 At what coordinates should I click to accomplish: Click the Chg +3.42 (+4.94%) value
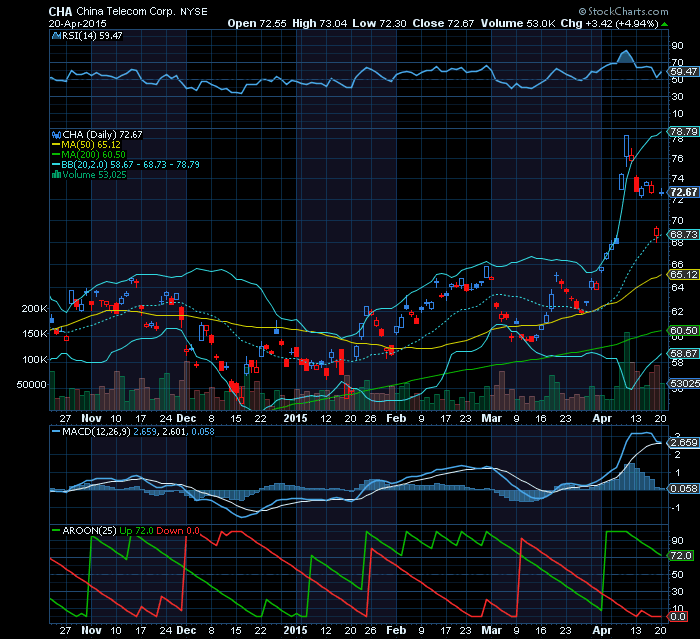[609, 24]
